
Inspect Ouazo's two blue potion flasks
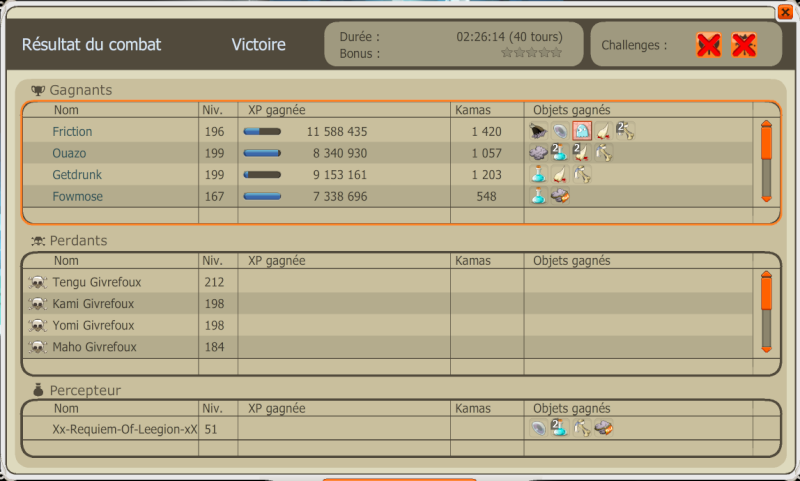[560, 153]
